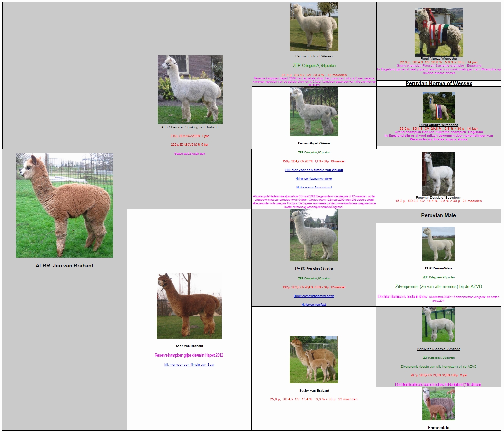Select the Peruvian (Accoyo) Amando photo
The width and height of the screenshot is (504, 432).
coord(438,324)
